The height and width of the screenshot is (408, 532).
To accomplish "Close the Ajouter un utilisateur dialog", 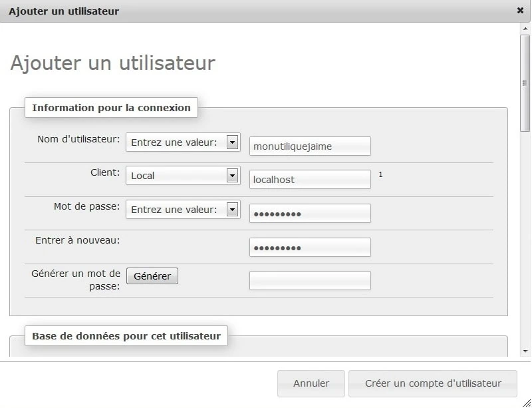I will point(520,11).
